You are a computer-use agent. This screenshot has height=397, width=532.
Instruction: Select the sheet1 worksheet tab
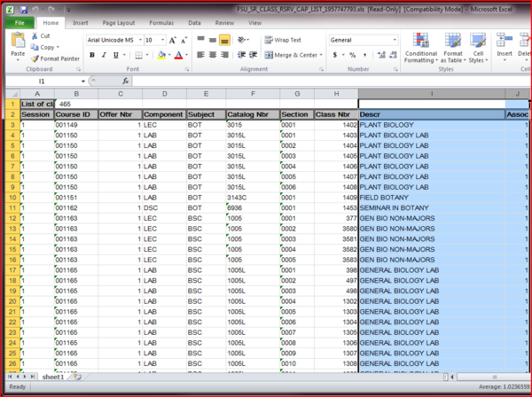point(52,377)
